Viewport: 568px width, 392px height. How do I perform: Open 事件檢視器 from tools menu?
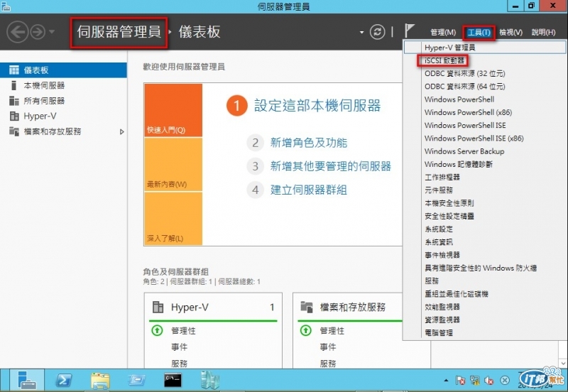485,255
